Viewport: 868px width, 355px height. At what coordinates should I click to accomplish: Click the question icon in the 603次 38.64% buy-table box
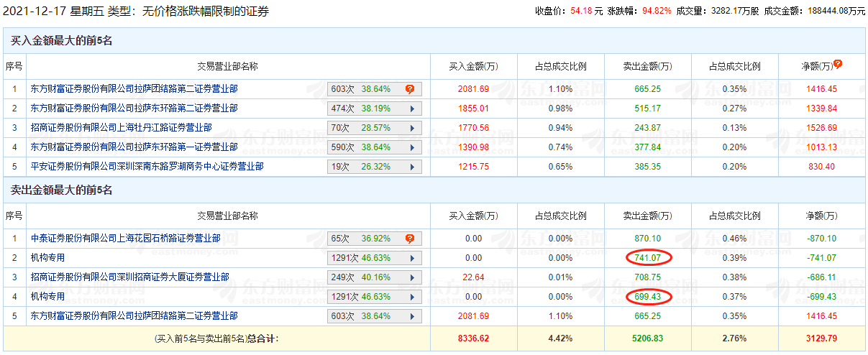pyautogui.click(x=410, y=89)
